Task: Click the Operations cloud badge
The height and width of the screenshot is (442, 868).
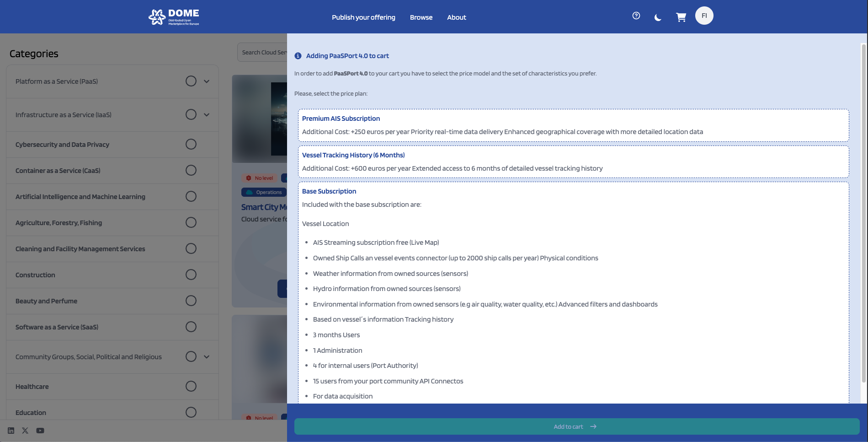Action: tap(264, 192)
